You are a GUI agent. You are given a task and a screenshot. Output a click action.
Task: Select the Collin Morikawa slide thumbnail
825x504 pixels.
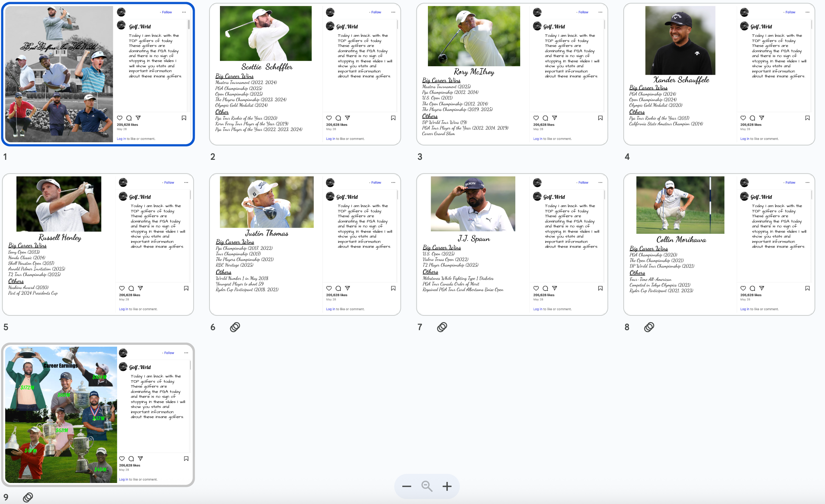tap(719, 245)
